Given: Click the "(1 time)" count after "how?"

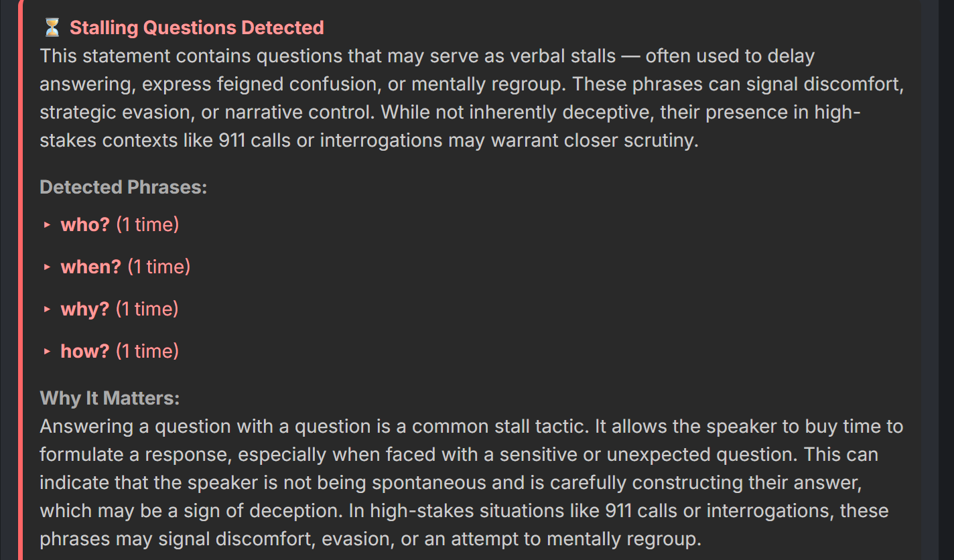Looking at the screenshot, I should click(x=147, y=351).
